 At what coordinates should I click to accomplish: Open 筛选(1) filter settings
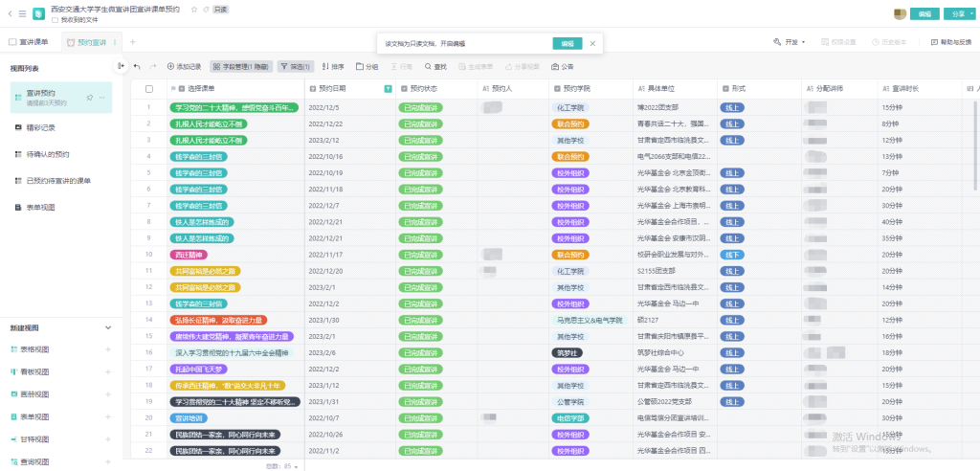coord(294,66)
